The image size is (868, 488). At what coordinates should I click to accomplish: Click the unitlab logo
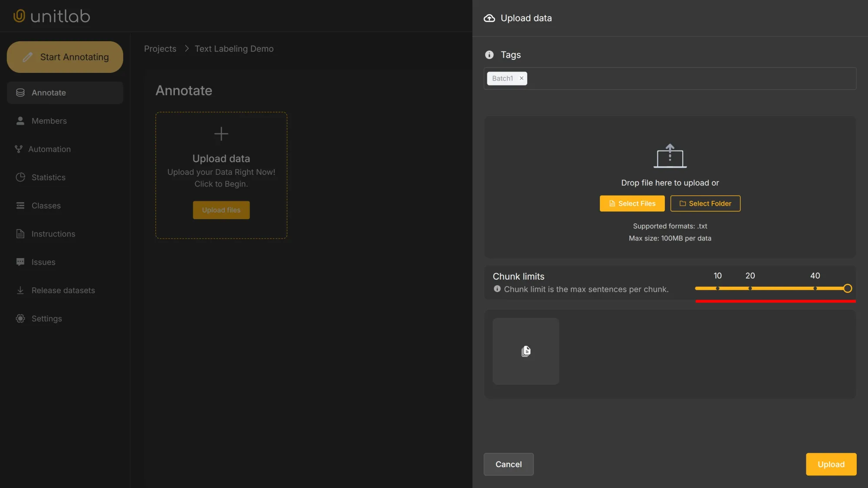click(x=51, y=16)
